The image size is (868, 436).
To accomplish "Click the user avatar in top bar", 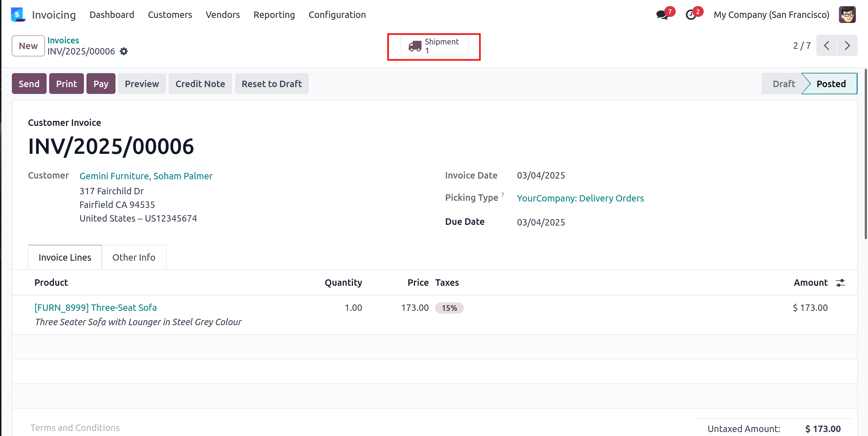I will click(x=847, y=15).
